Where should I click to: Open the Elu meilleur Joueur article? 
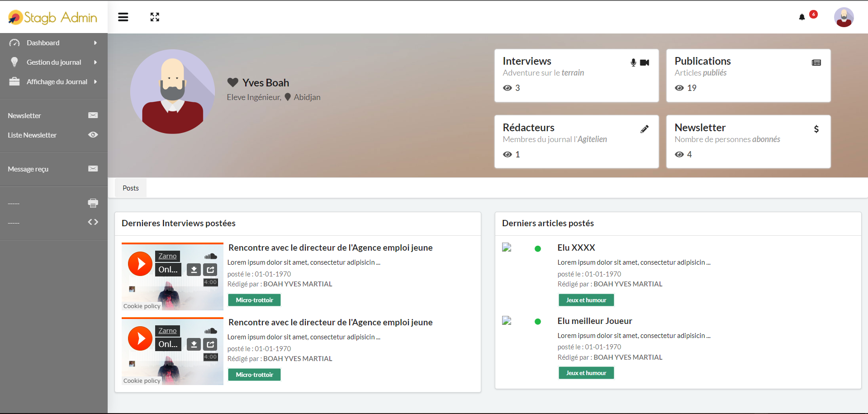pos(595,321)
